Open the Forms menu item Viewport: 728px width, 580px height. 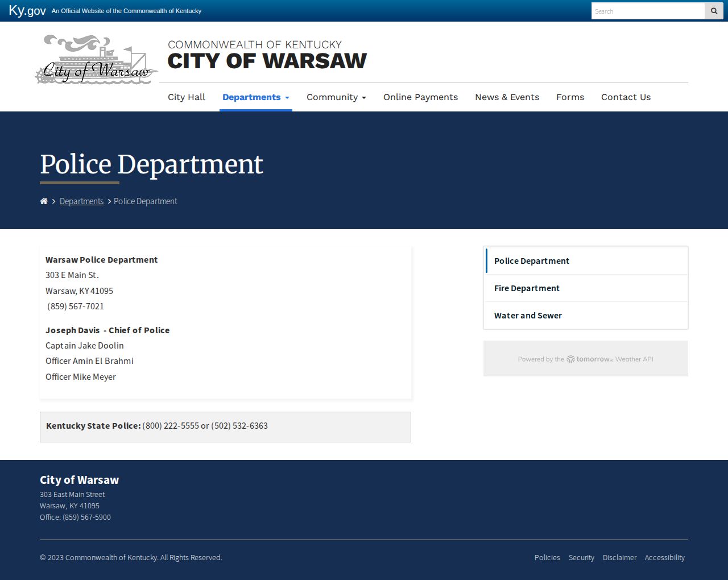point(570,97)
